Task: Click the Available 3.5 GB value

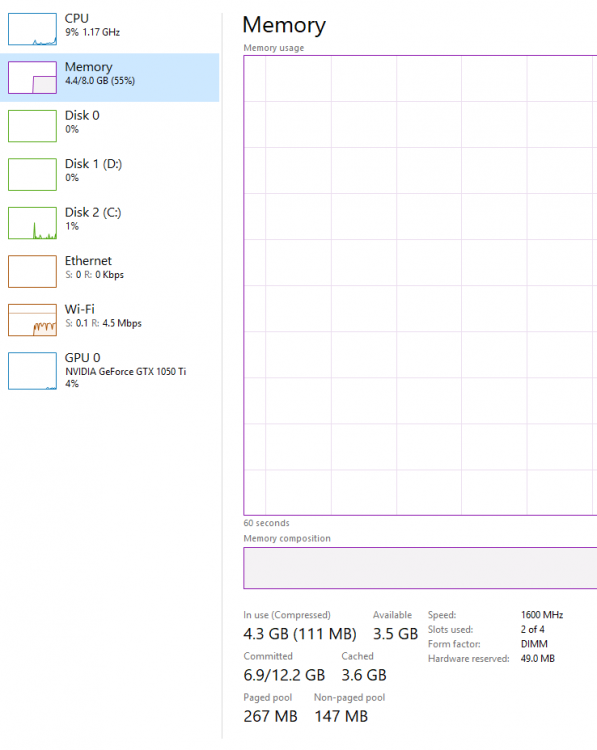Action: (x=396, y=634)
